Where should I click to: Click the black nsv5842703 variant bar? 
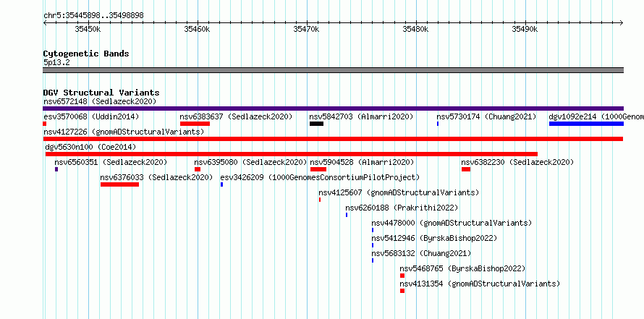317,124
